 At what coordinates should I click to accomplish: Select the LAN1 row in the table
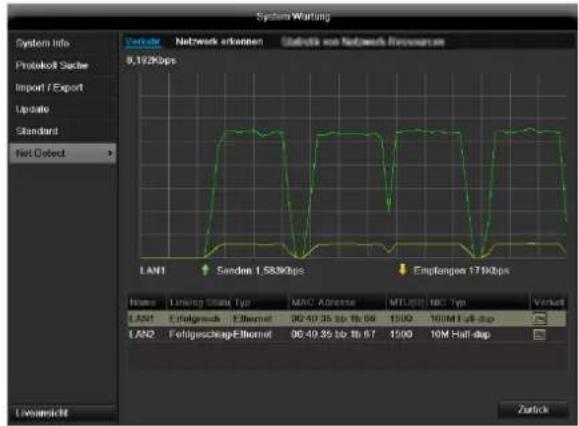[x=347, y=319]
